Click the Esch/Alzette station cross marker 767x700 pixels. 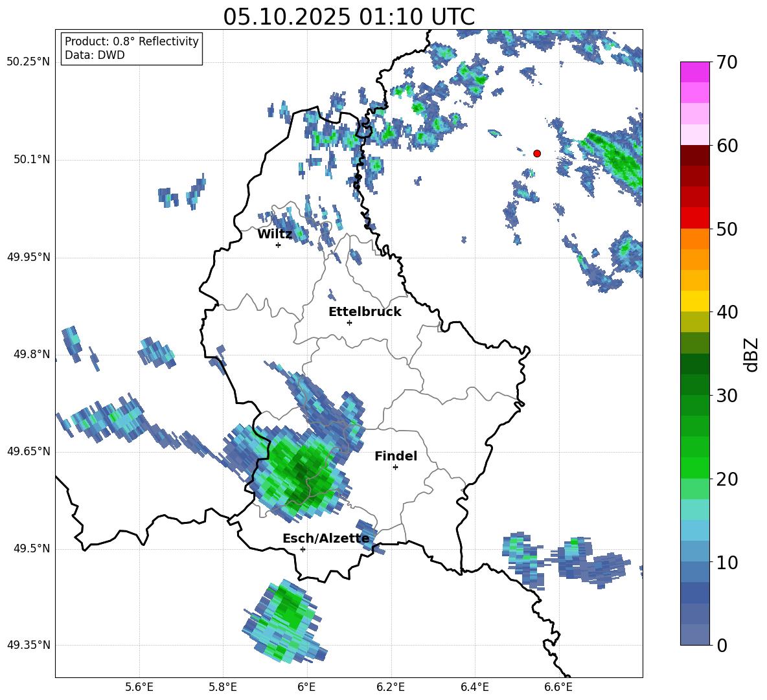(303, 549)
